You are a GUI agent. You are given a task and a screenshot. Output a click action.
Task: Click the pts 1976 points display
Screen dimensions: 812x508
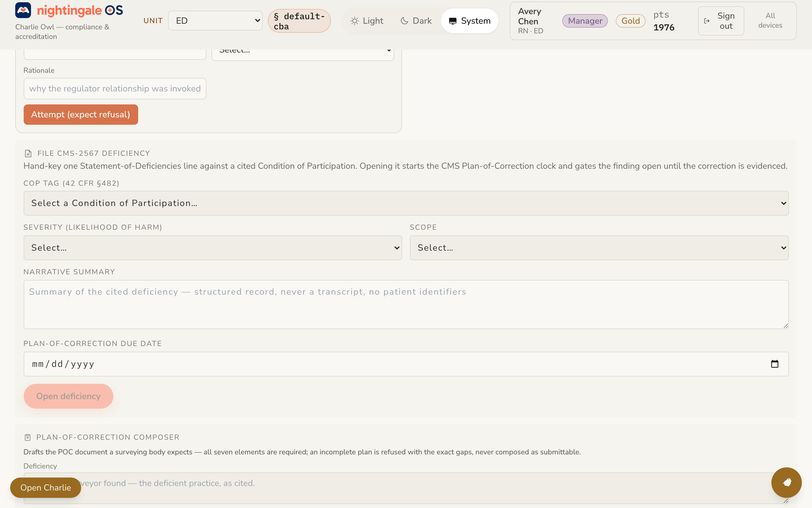tap(664, 21)
